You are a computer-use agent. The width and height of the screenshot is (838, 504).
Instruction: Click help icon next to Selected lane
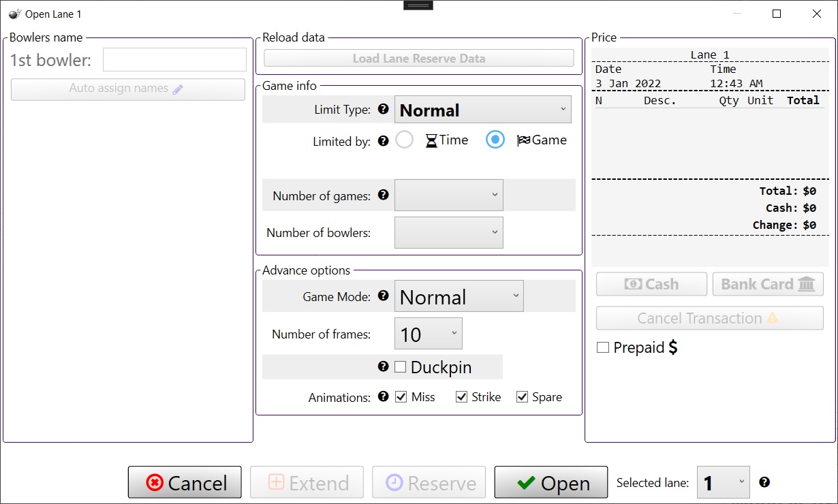click(x=764, y=482)
